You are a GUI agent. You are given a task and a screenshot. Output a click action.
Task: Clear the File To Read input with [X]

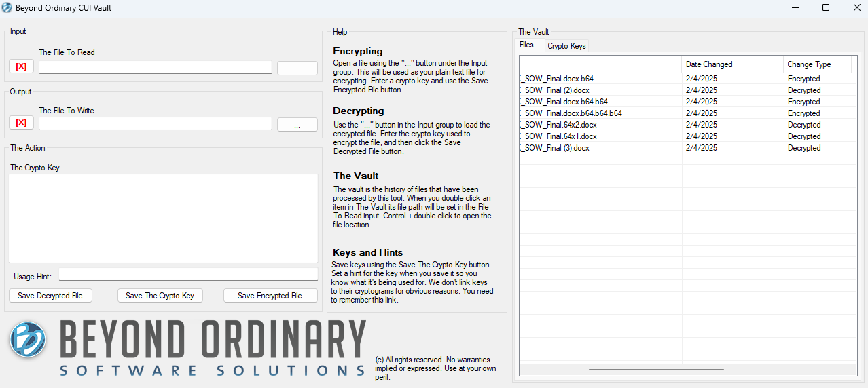(21, 66)
